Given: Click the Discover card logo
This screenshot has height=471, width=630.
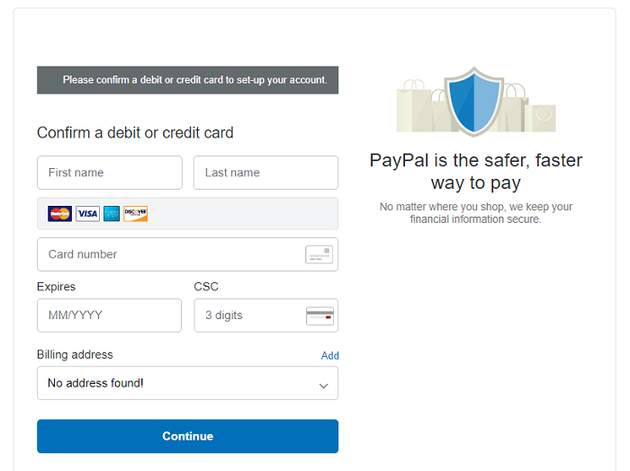Looking at the screenshot, I should pos(136,213).
